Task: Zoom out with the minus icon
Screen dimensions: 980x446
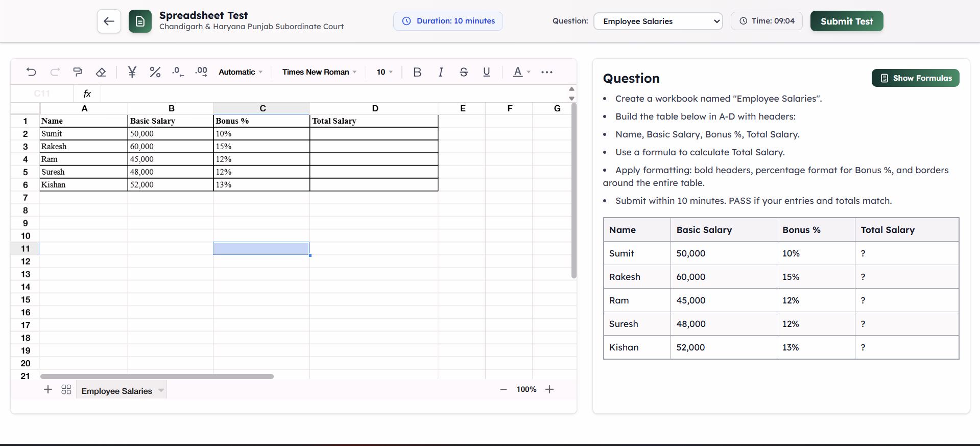Action: [504, 389]
